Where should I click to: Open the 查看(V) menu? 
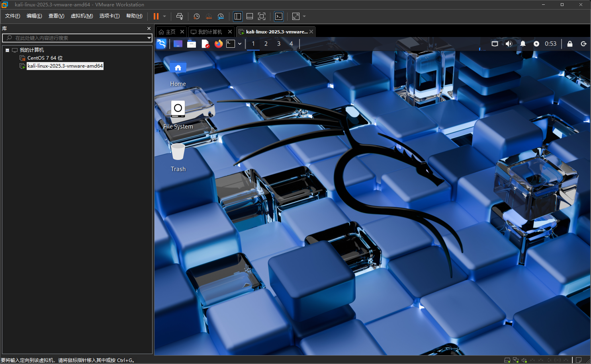[56, 16]
